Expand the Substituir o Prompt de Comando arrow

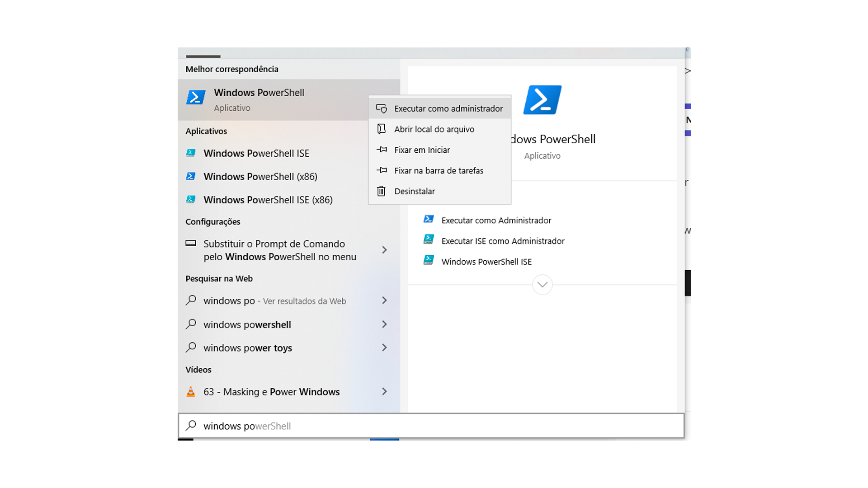[384, 250]
